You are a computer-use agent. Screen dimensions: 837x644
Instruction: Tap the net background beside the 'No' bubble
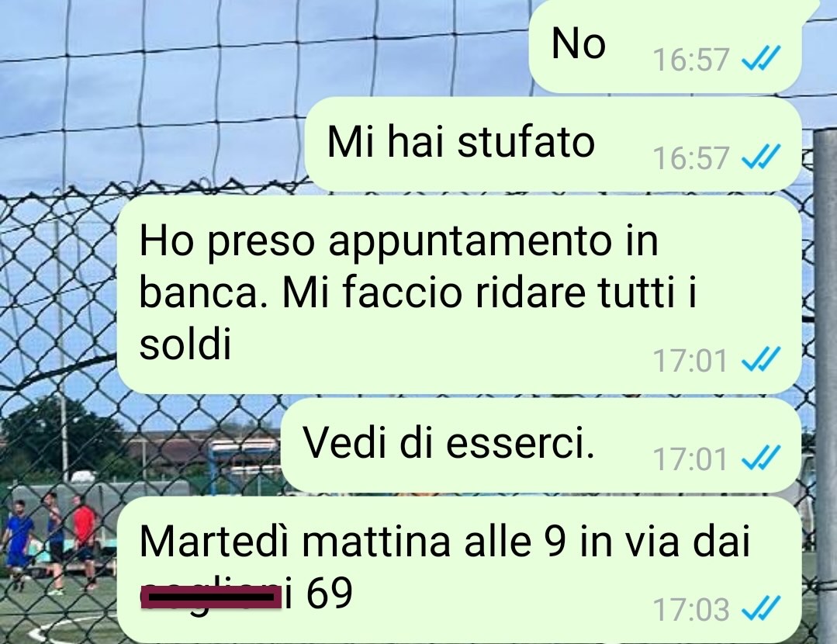pyautogui.click(x=267, y=48)
